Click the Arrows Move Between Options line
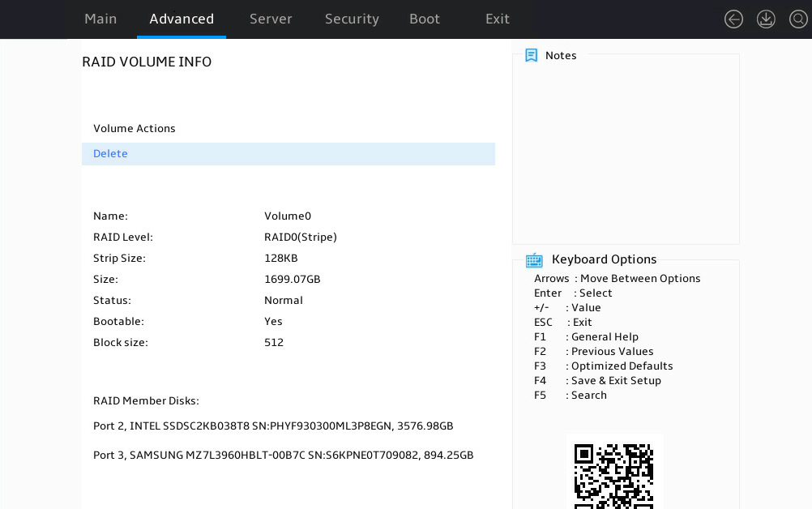Viewport: 812px width, 509px height. click(x=618, y=279)
